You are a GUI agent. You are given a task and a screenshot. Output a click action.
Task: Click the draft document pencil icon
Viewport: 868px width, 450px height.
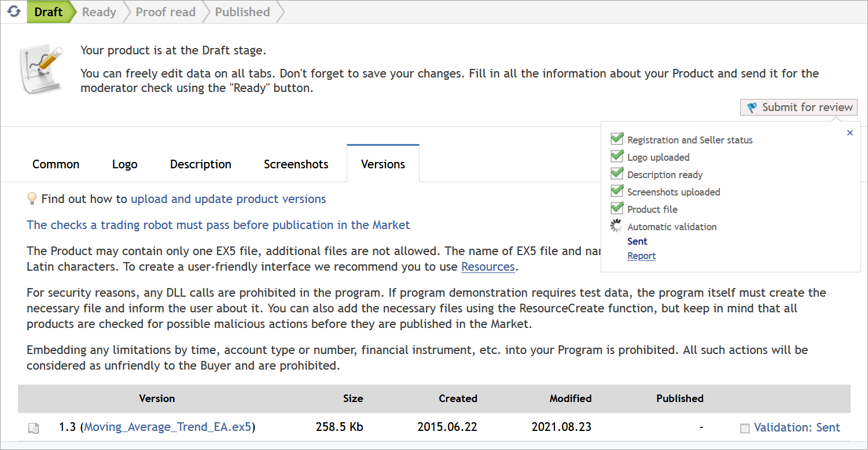[x=41, y=69]
